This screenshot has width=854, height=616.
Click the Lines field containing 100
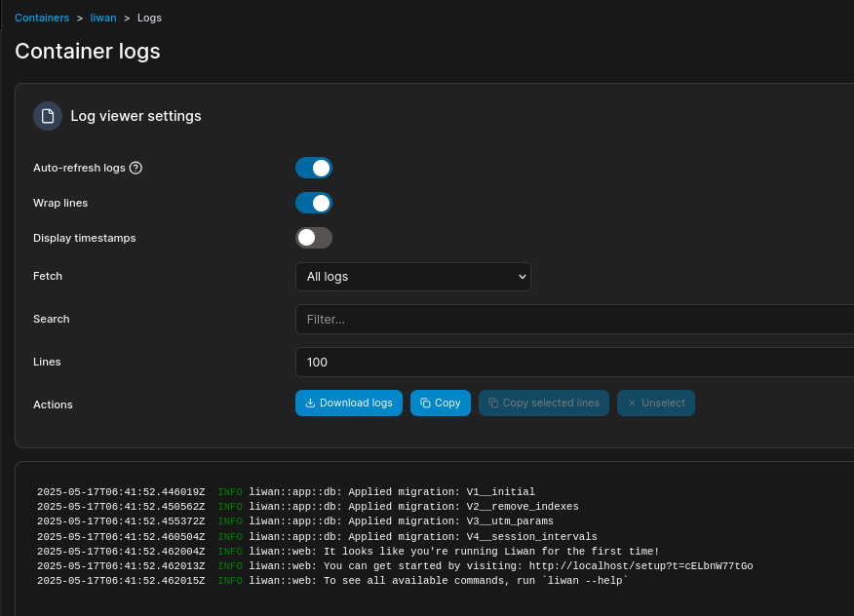pos(574,363)
